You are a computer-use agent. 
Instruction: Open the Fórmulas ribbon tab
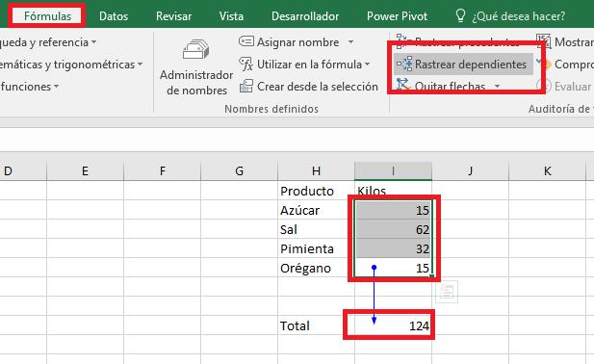click(x=47, y=16)
